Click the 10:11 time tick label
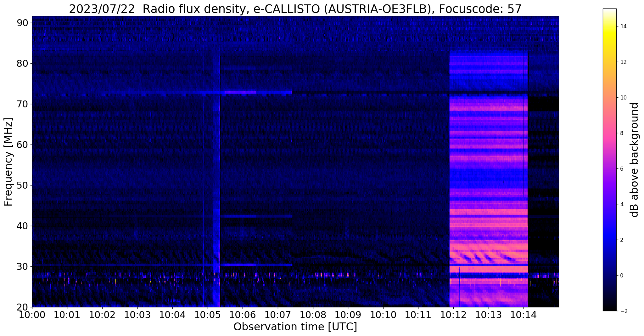The width and height of the screenshot is (644, 336). pos(418,315)
